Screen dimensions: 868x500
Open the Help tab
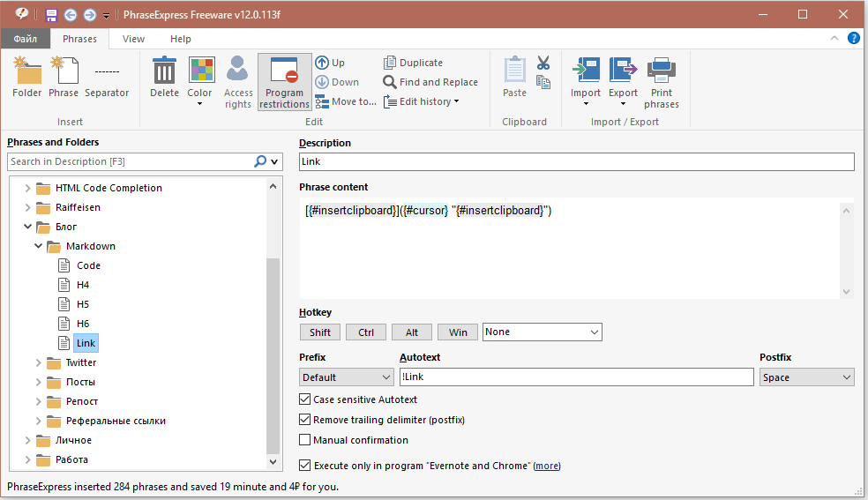[x=181, y=39]
